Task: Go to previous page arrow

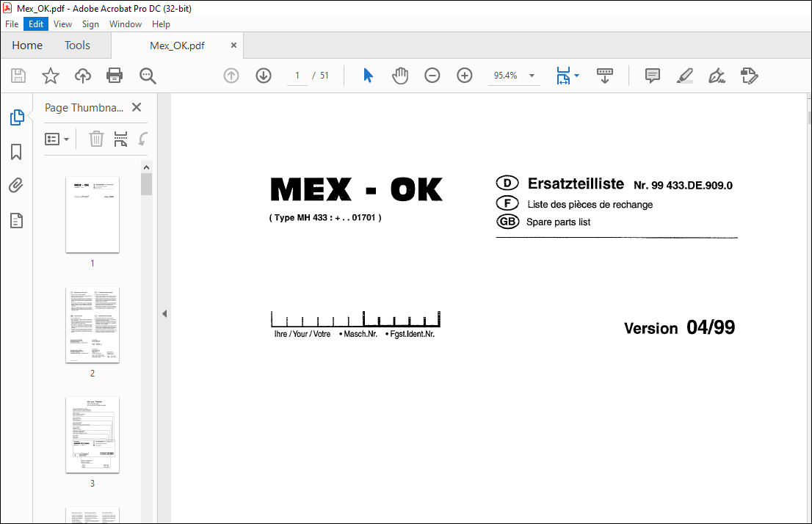Action: pos(231,76)
